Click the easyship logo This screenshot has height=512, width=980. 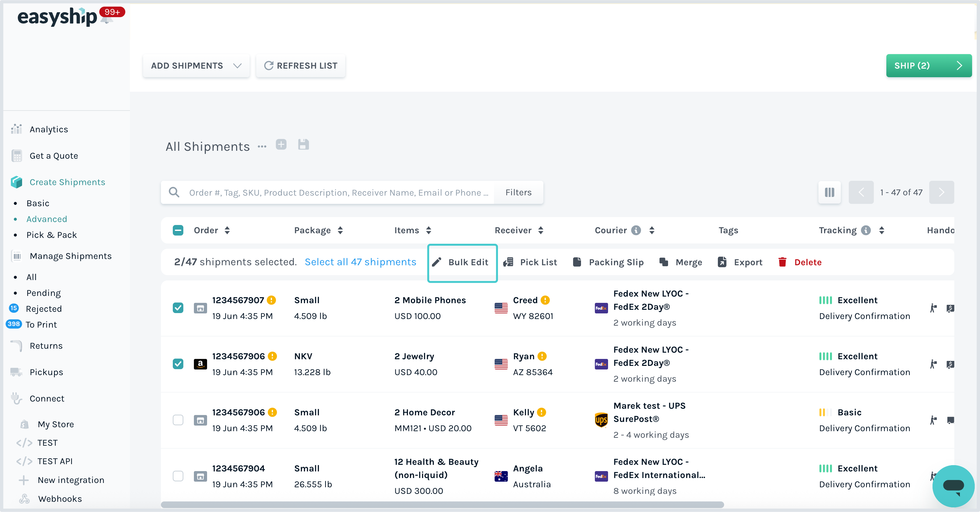tap(57, 17)
